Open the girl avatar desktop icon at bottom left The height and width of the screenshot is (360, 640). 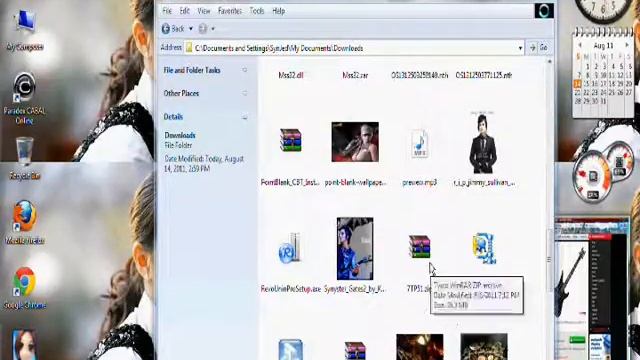point(24,345)
